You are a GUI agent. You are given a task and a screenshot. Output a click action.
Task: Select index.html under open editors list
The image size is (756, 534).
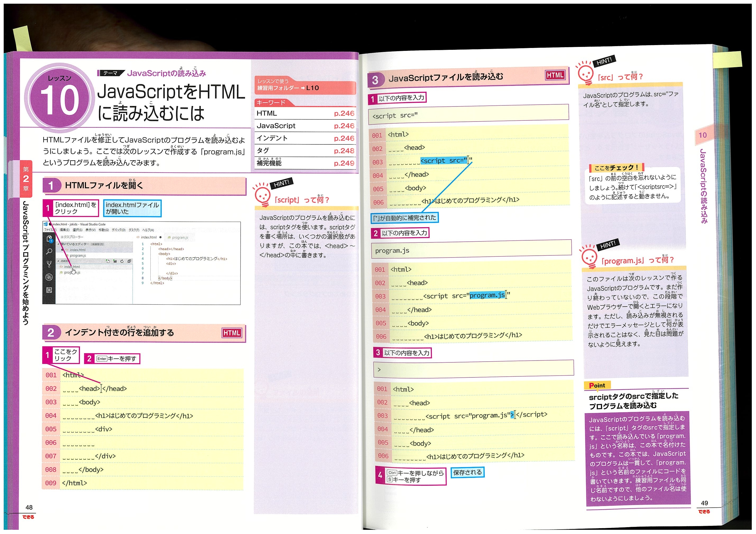click(x=78, y=250)
